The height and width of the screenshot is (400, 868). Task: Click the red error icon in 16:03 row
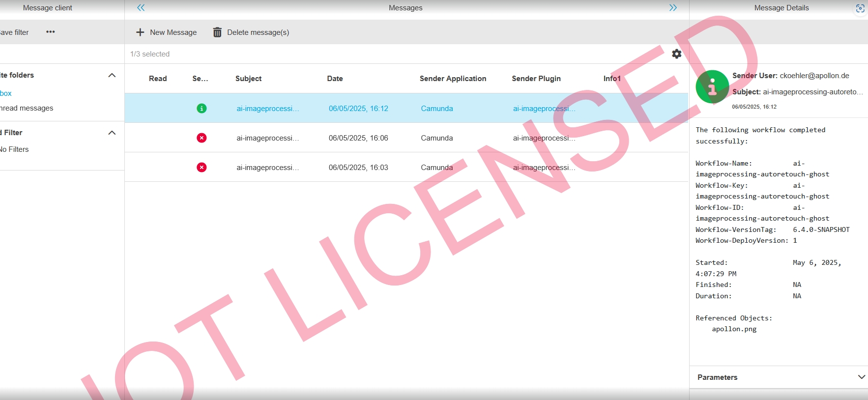tap(202, 168)
